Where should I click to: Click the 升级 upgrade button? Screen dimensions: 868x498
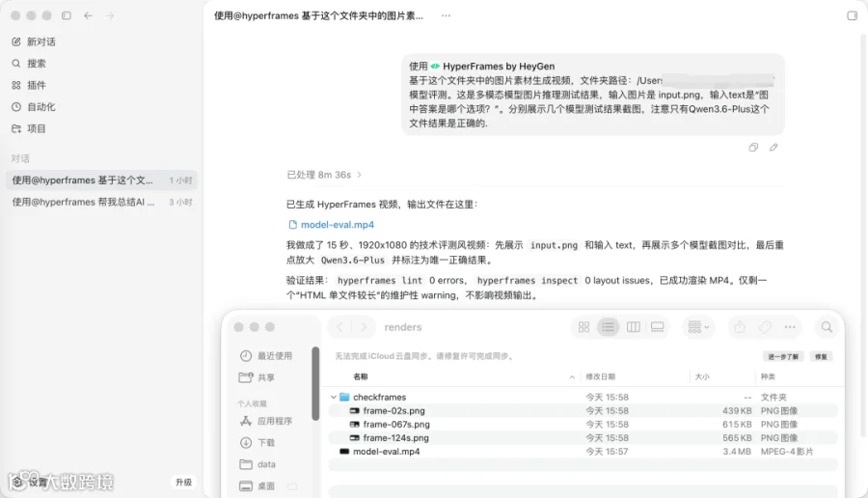pyautogui.click(x=184, y=482)
